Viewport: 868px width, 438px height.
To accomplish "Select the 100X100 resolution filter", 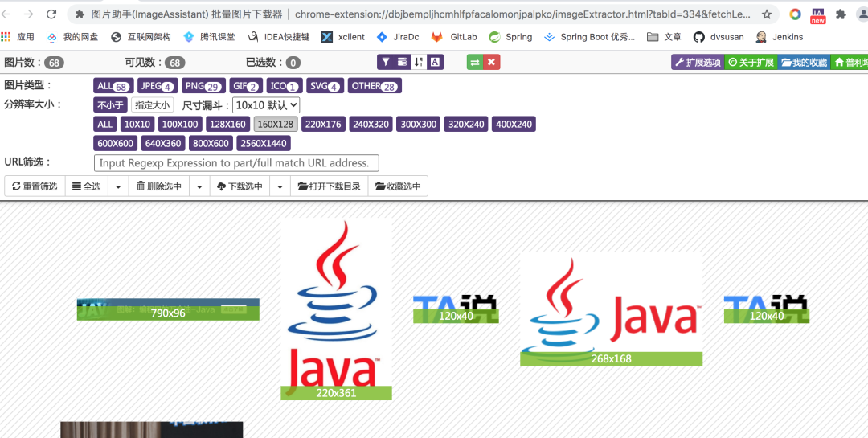I will pyautogui.click(x=181, y=124).
